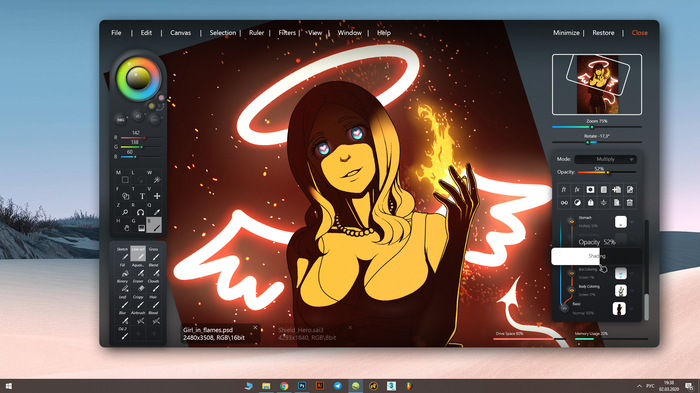700x393 pixels.
Task: Expand options arrow beside Body Coloring layer
Action: (631, 291)
